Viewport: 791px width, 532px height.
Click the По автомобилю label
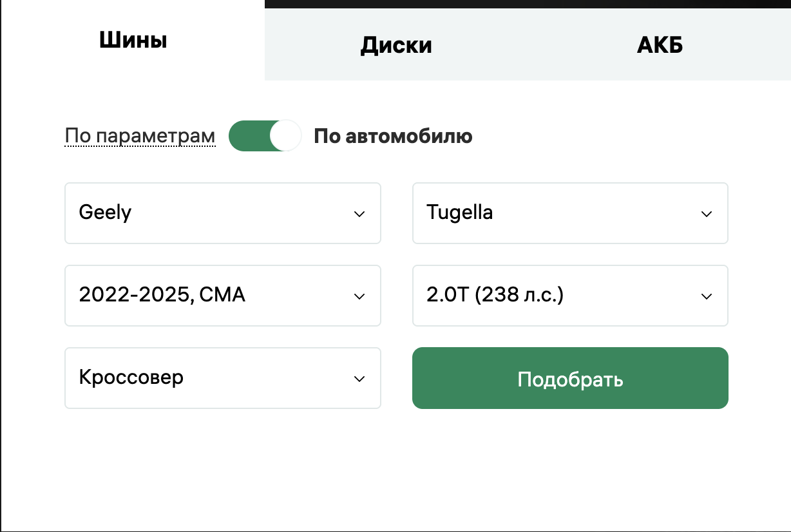393,135
